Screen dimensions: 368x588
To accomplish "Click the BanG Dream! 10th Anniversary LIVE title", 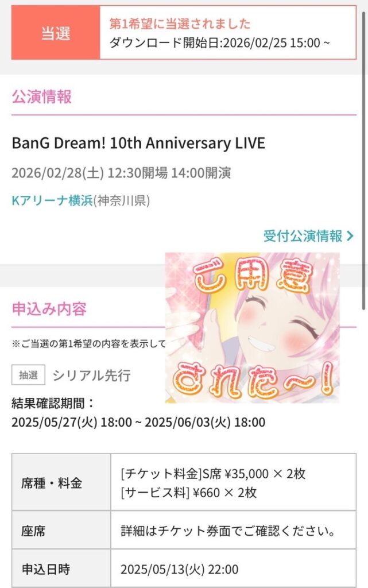I will coord(138,143).
